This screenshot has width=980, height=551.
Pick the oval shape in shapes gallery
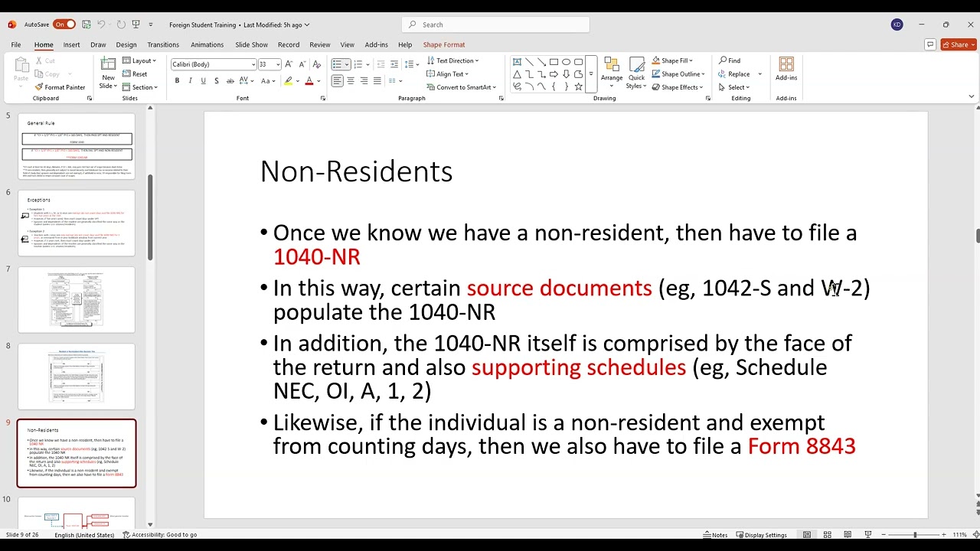click(566, 62)
